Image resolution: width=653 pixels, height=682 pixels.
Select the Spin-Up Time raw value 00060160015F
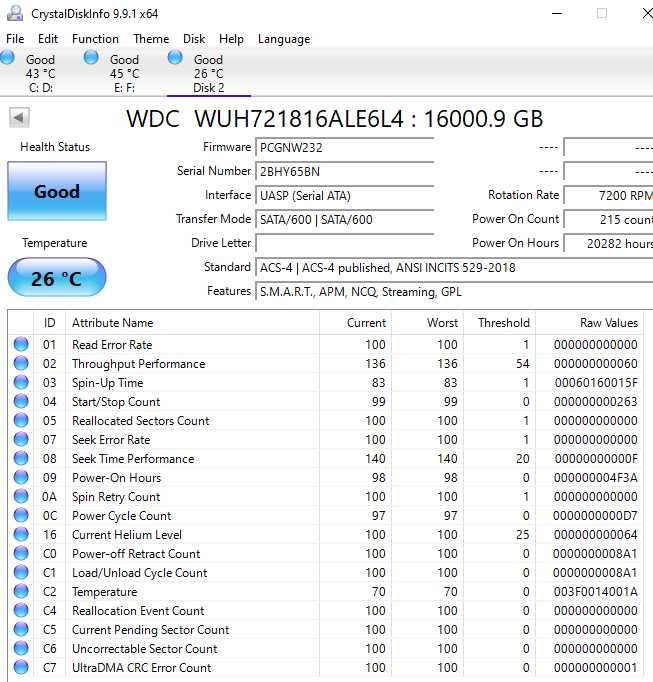point(596,383)
